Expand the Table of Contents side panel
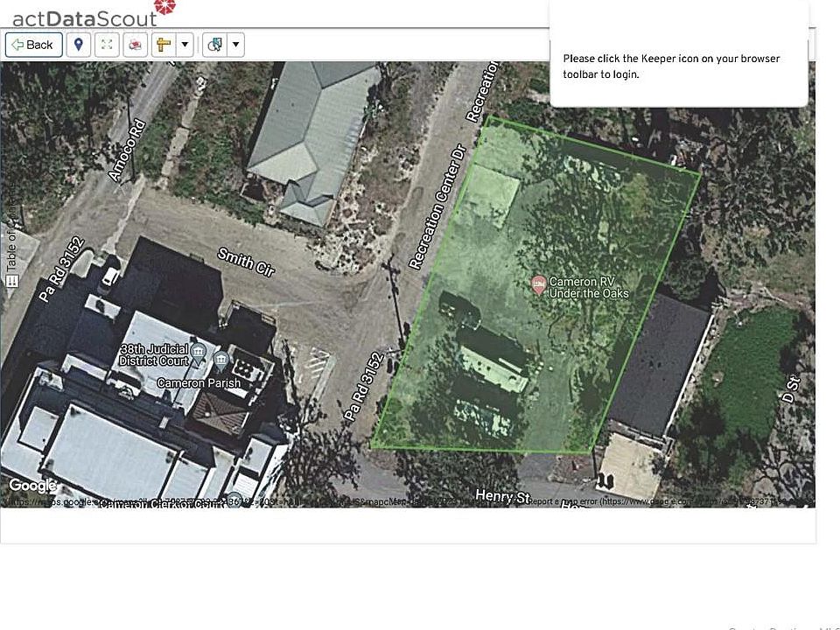This screenshot has width=840, height=630. (x=11, y=236)
